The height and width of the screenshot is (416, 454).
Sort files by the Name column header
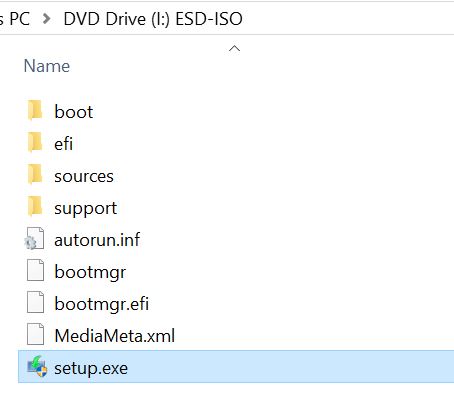click(x=47, y=66)
